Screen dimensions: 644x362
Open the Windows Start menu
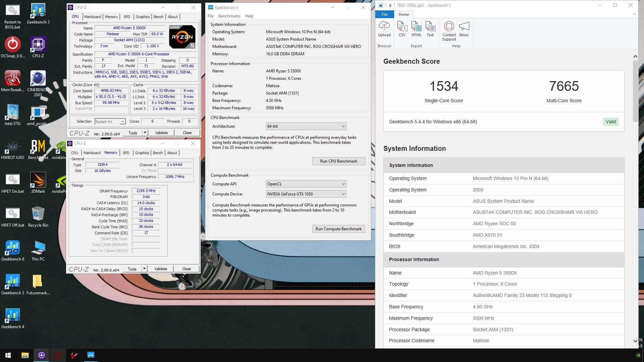8,355
